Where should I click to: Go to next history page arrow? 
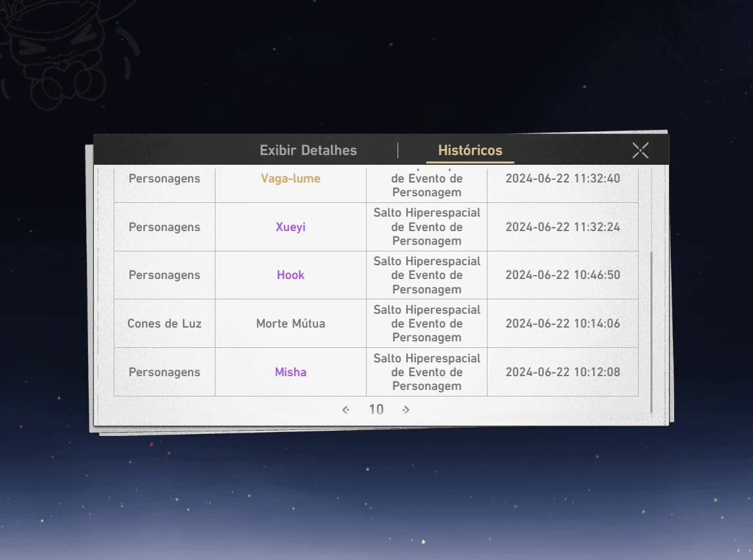(406, 409)
